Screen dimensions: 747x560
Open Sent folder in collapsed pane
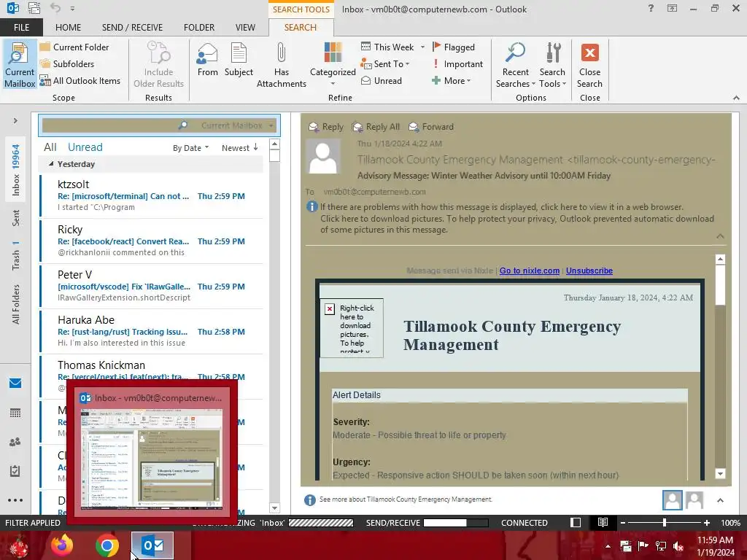(16, 217)
